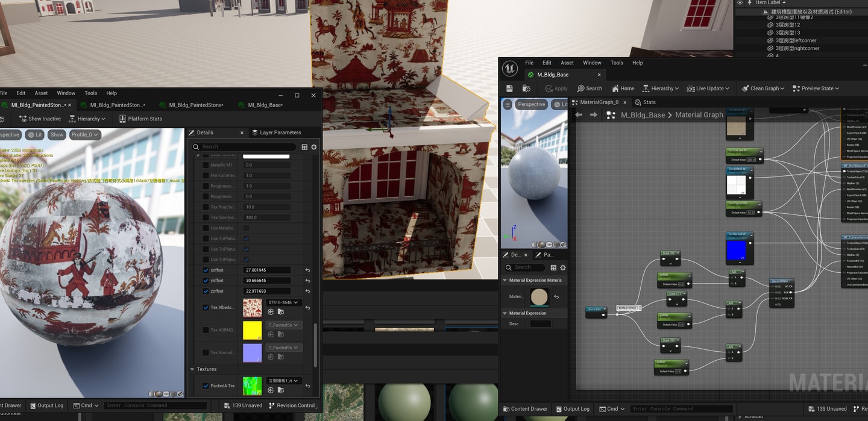The width and height of the screenshot is (868, 421).
Task: Click Perspective in M_Bldg_Base preview viewport
Action: [532, 104]
